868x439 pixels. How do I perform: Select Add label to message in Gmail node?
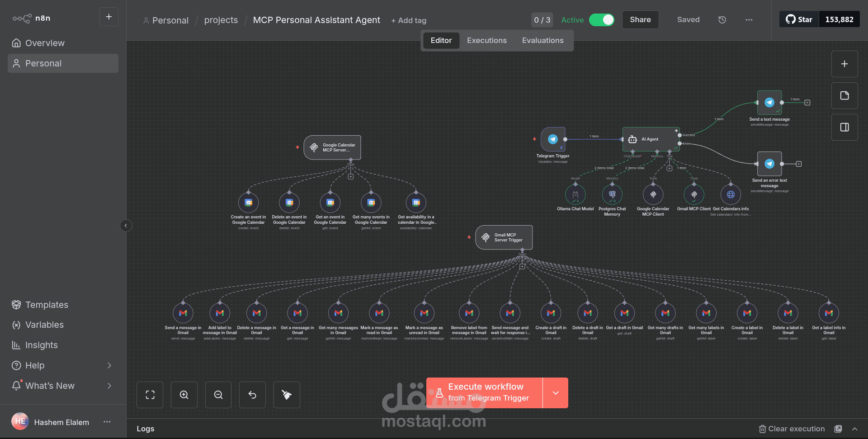(220, 313)
